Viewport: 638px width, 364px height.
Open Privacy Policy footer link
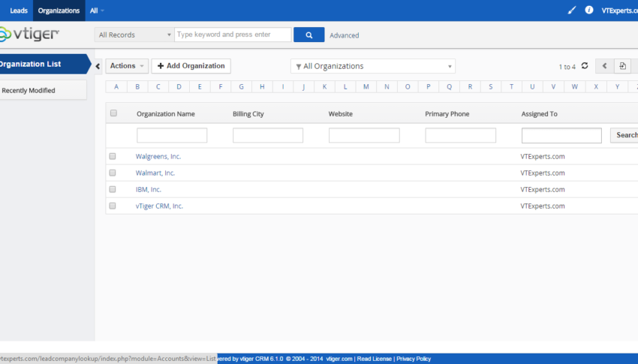414,359
